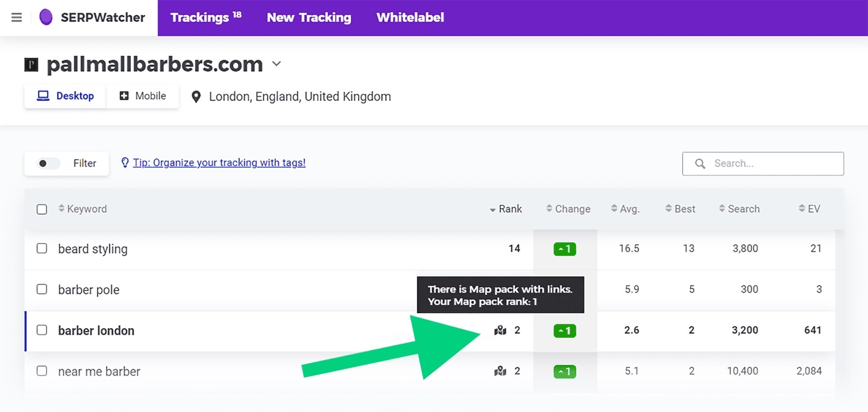This screenshot has height=412, width=868.
Task: Click the magnifier icon in the search box
Action: [x=700, y=163]
